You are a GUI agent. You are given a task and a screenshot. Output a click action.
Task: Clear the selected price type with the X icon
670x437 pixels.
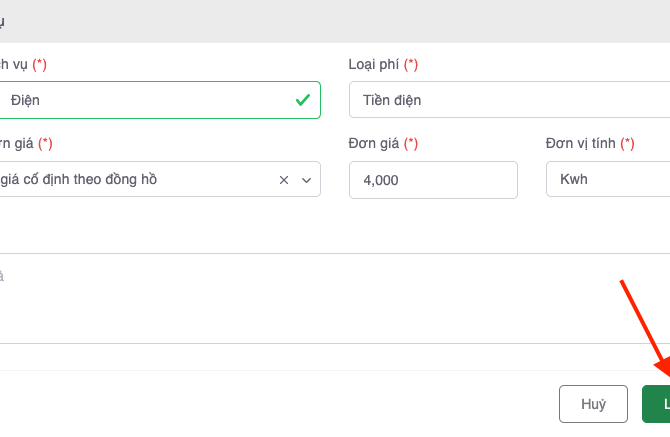point(283,180)
